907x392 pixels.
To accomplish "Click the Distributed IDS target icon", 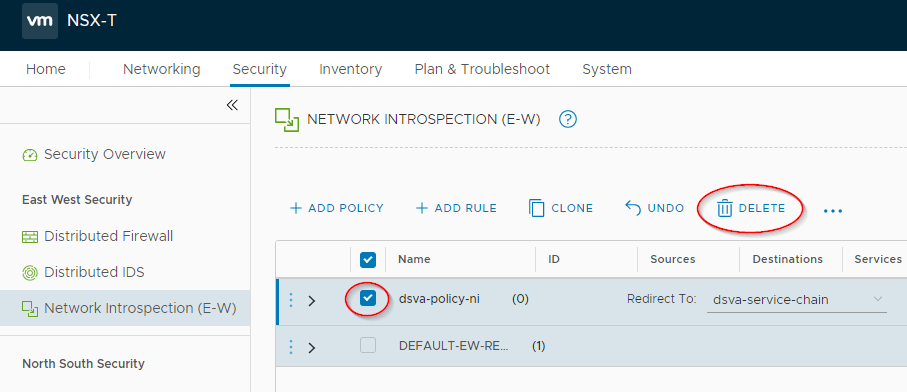I will click(x=30, y=272).
